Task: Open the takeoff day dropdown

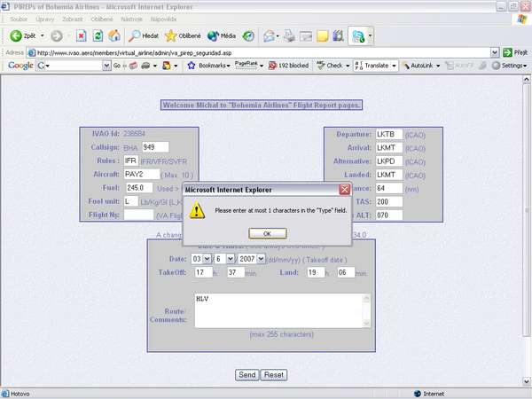Action: pyautogui.click(x=207, y=258)
